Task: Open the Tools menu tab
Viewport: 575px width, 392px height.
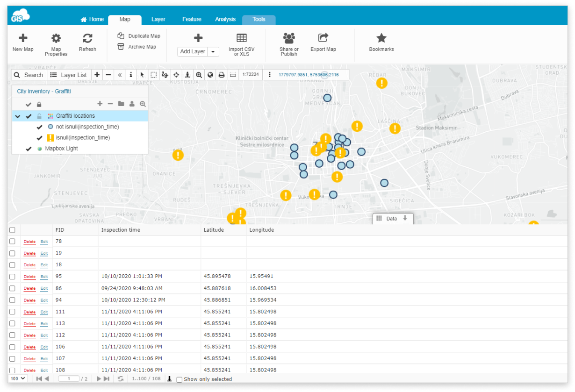Action: pos(259,19)
